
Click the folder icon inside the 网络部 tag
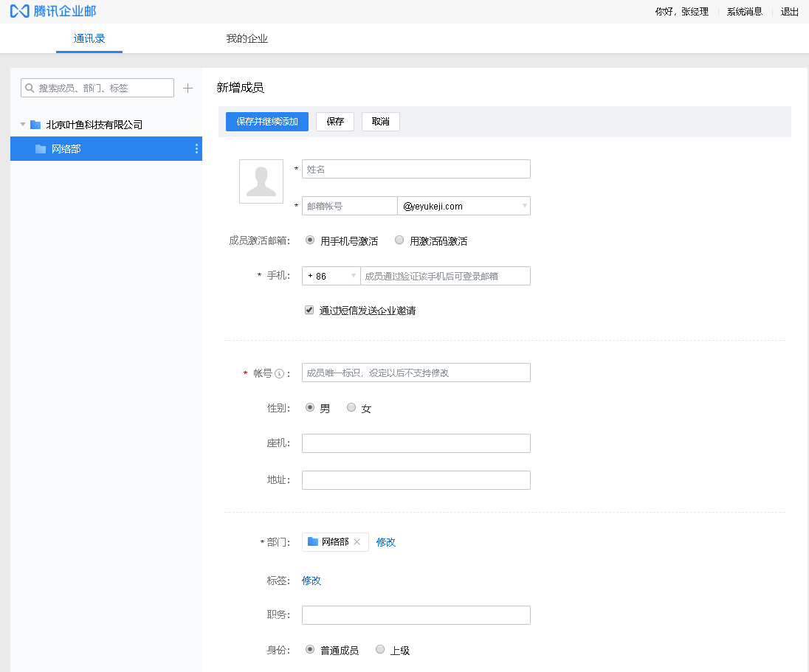(313, 541)
